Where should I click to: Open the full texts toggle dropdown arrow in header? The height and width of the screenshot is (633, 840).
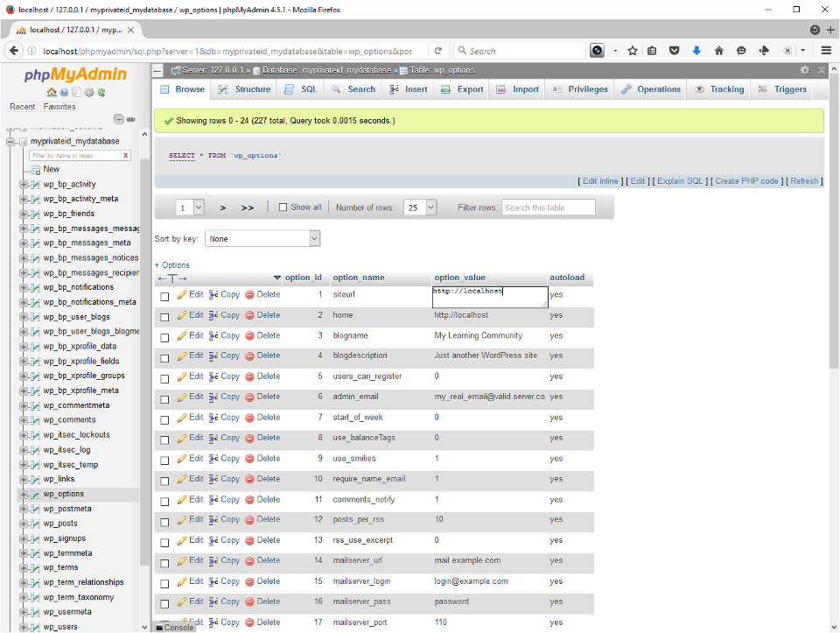pyautogui.click(x=277, y=278)
